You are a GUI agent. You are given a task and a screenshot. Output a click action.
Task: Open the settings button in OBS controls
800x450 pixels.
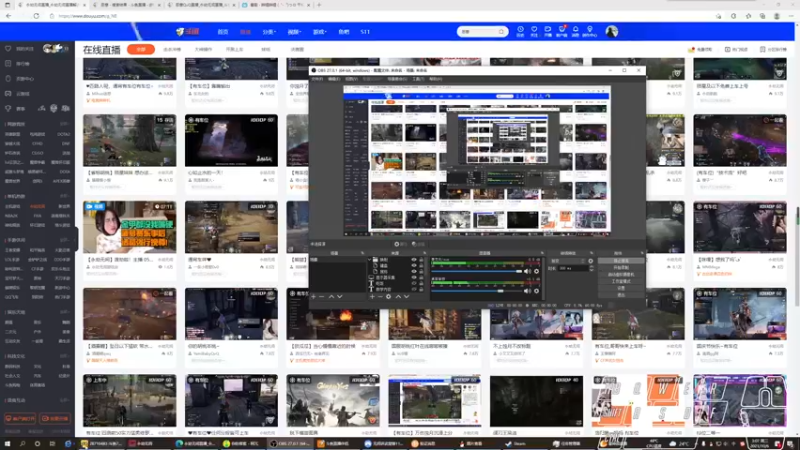coord(621,288)
